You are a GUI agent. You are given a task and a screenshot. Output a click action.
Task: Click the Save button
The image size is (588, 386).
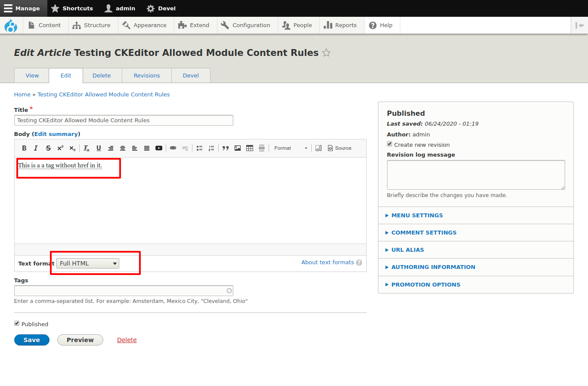click(32, 340)
